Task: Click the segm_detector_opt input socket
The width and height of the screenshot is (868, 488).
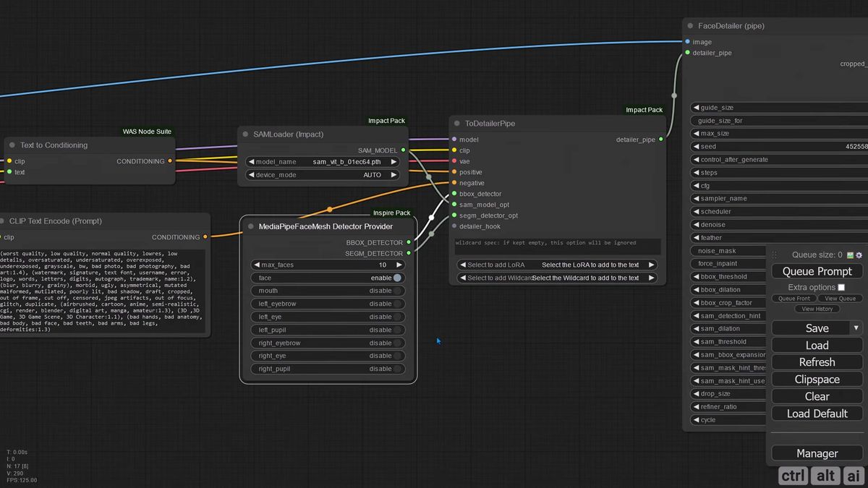Action: coord(454,215)
